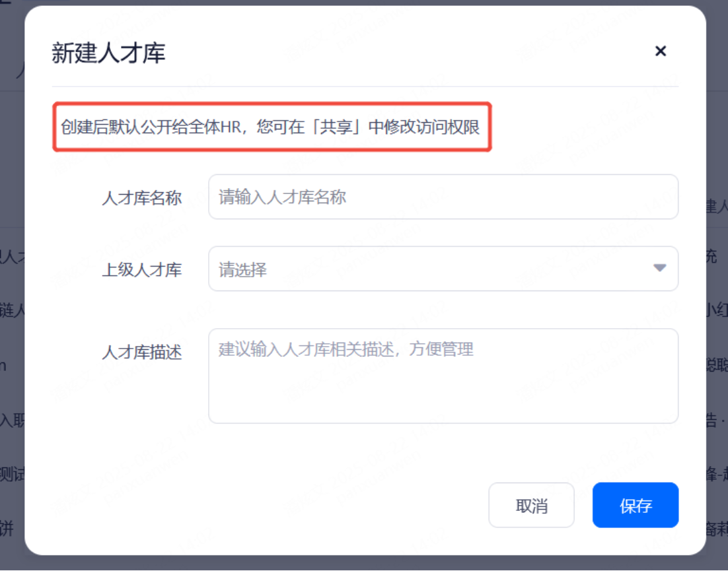Click background row starting with 小红 on right

pyautogui.click(x=716, y=309)
